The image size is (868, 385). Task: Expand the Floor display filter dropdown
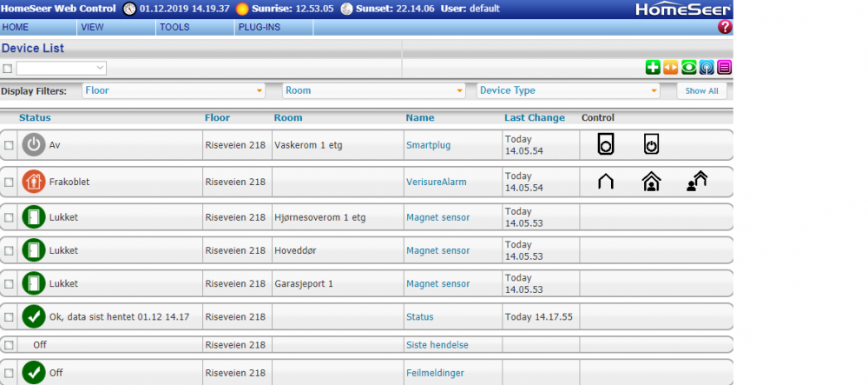174,90
